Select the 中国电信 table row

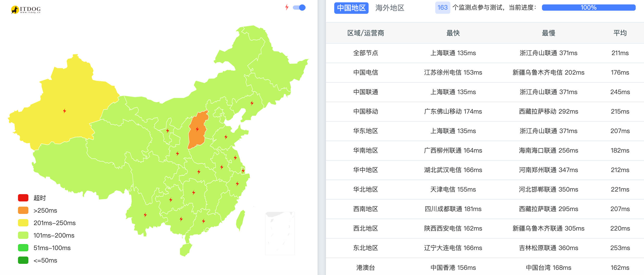click(x=485, y=73)
